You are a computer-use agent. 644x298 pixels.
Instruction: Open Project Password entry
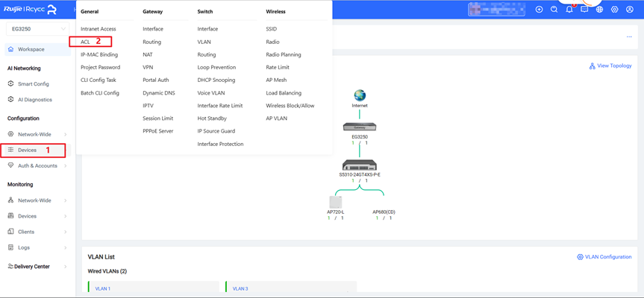click(x=100, y=67)
